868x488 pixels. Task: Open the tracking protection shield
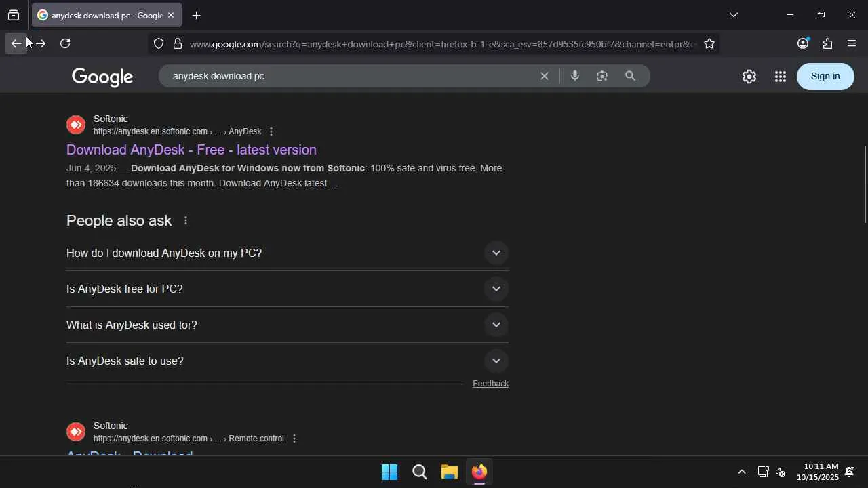pyautogui.click(x=159, y=43)
